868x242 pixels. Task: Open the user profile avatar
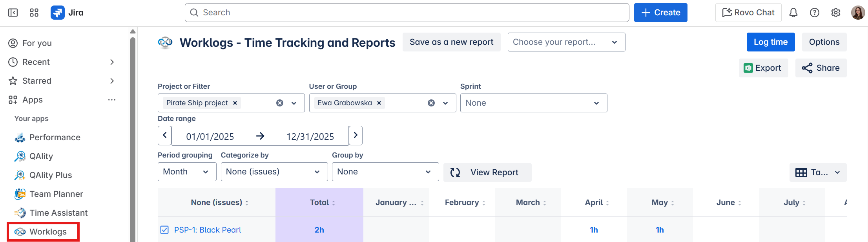coord(858,13)
